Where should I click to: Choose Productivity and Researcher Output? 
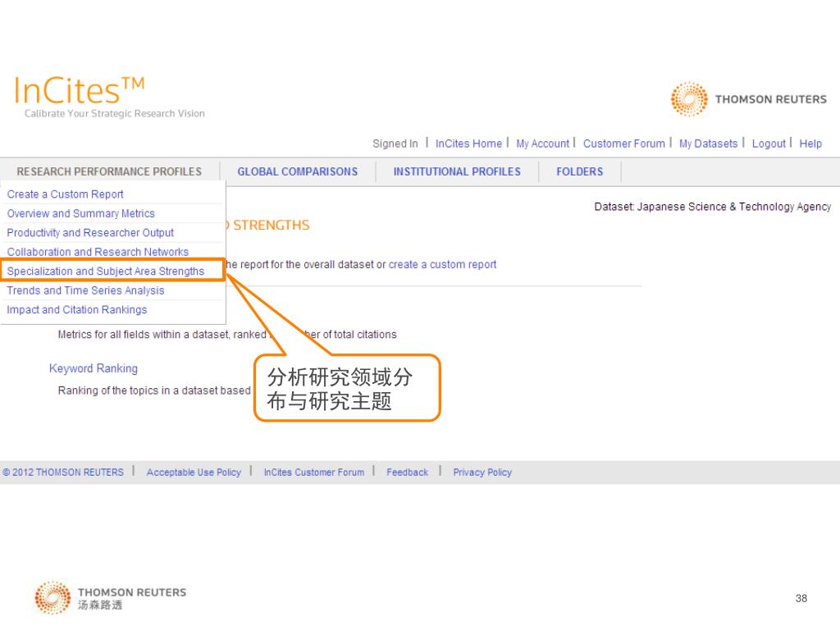tap(90, 232)
